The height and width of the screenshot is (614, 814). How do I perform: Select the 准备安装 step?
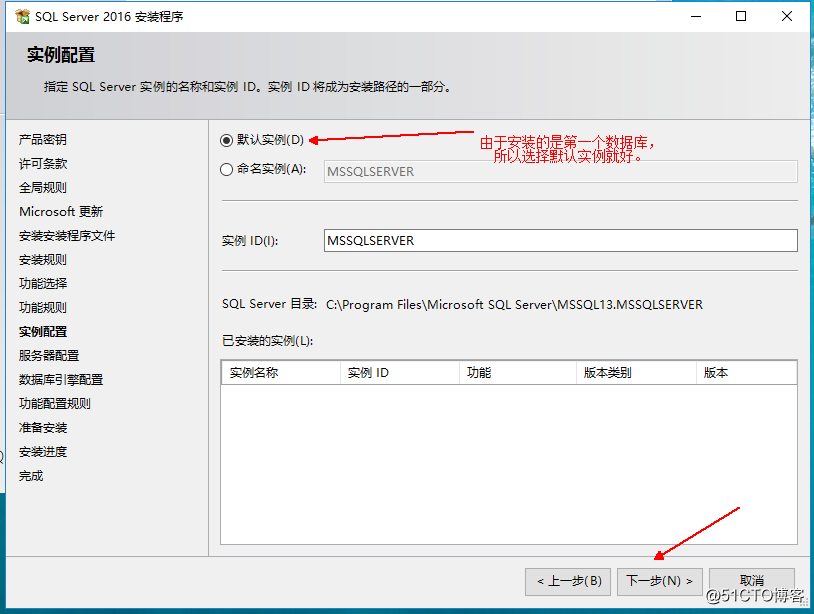pos(43,428)
